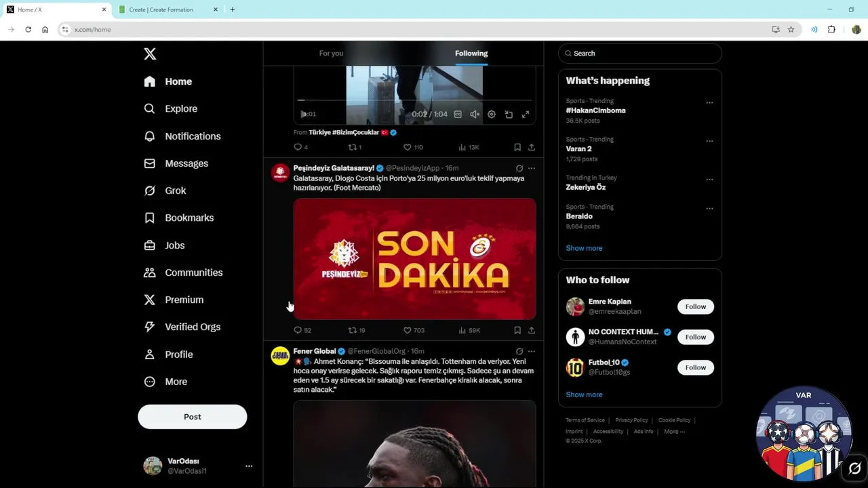Open Premium
Viewport: 868px width, 488px height.
tap(174, 300)
